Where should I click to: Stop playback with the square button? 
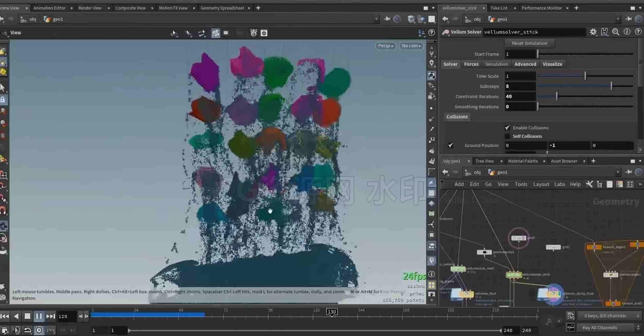pyautogui.click(x=27, y=316)
